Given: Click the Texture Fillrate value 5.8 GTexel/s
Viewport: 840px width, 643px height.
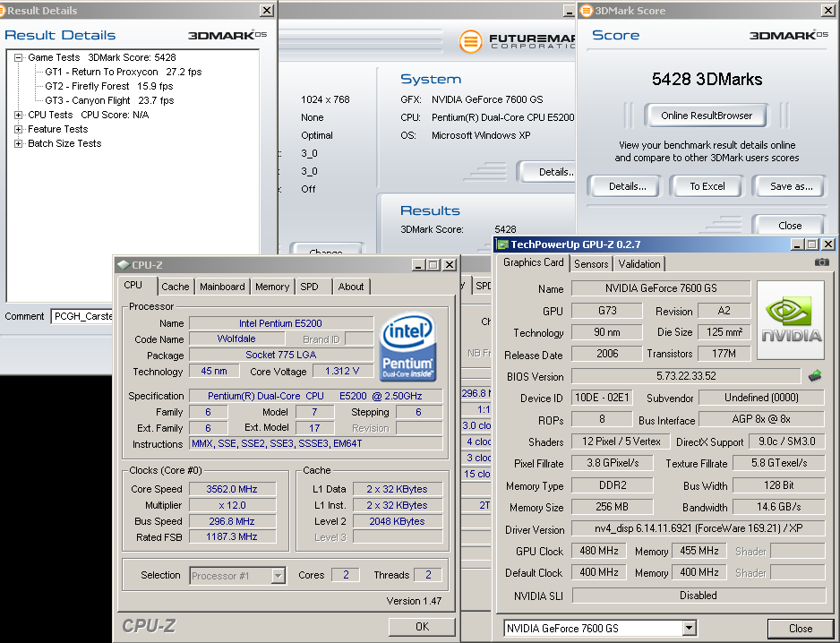Looking at the screenshot, I should 778,463.
